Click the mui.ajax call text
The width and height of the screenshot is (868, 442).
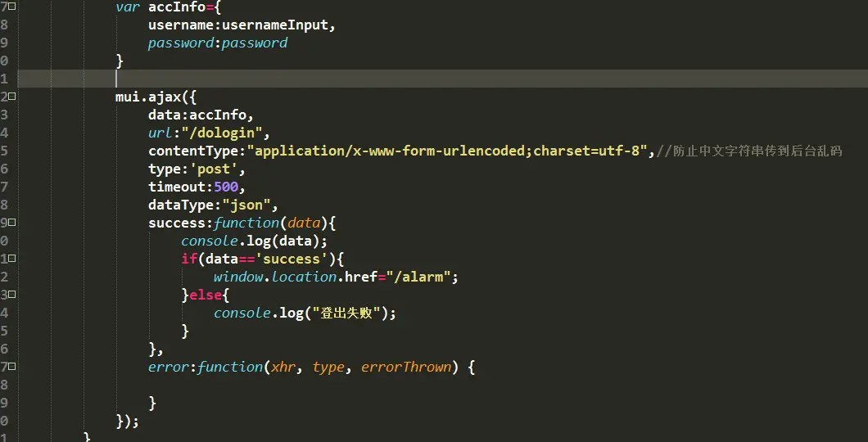click(x=147, y=97)
